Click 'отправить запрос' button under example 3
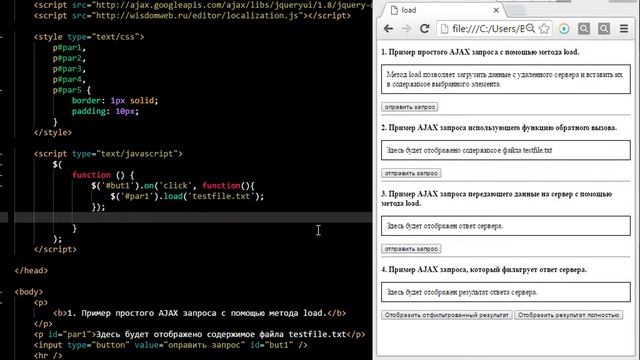This screenshot has height=360, width=640. pos(411,249)
